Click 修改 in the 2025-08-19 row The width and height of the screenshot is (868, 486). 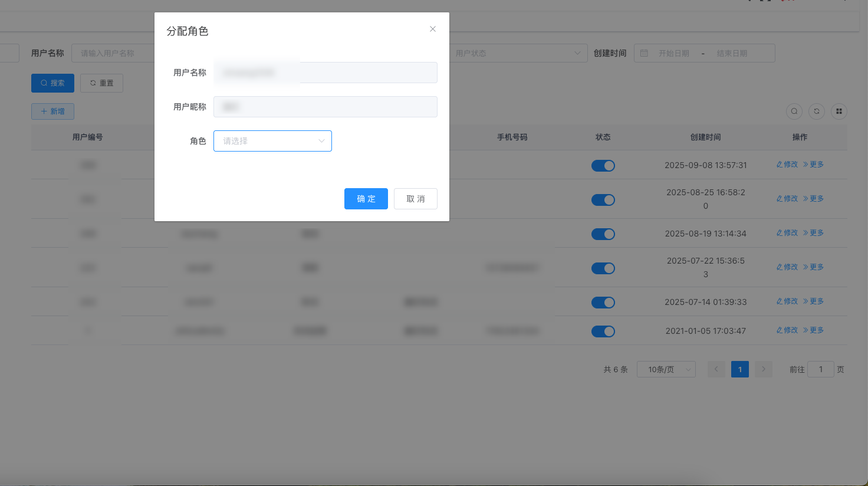click(787, 233)
